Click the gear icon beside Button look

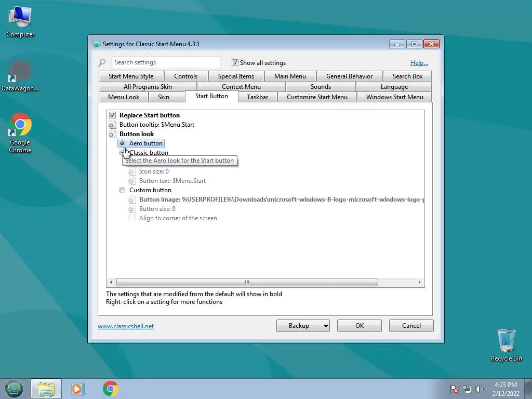(x=112, y=134)
